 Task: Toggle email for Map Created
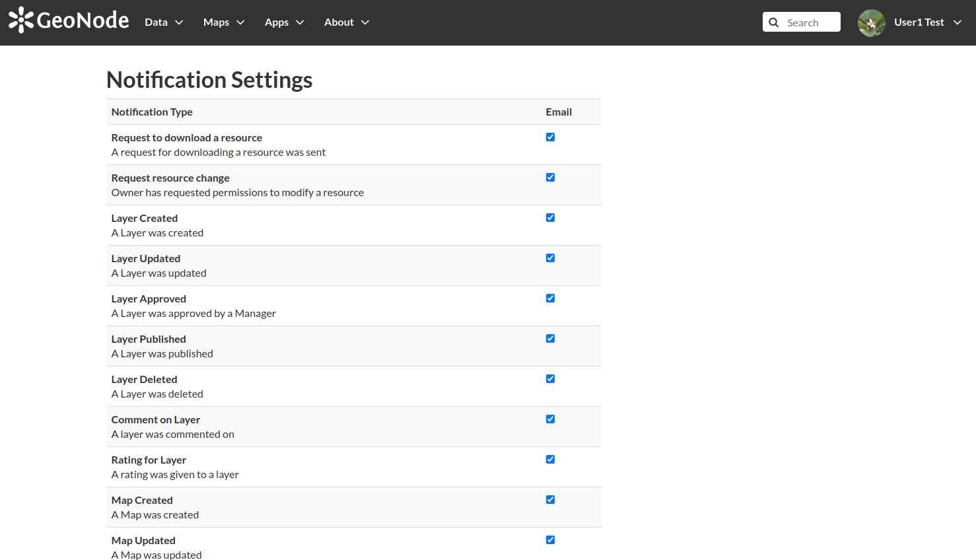[550, 500]
